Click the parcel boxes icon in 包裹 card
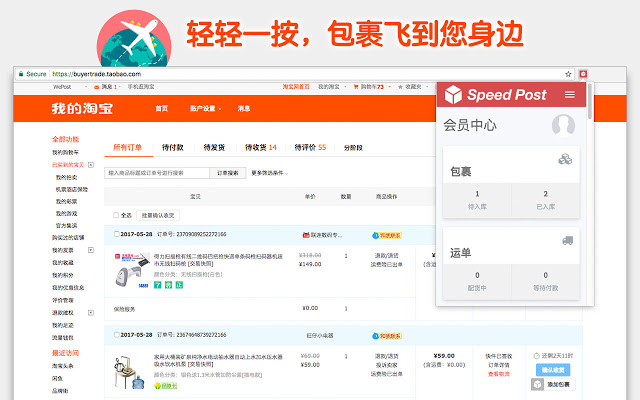Image resolution: width=640 pixels, height=400 pixels. (565, 159)
